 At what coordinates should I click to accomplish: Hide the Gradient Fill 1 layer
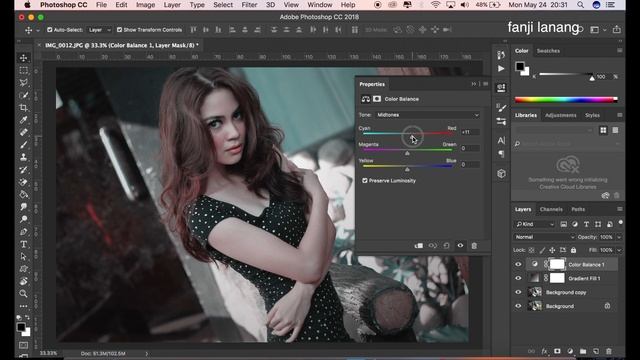point(518,278)
